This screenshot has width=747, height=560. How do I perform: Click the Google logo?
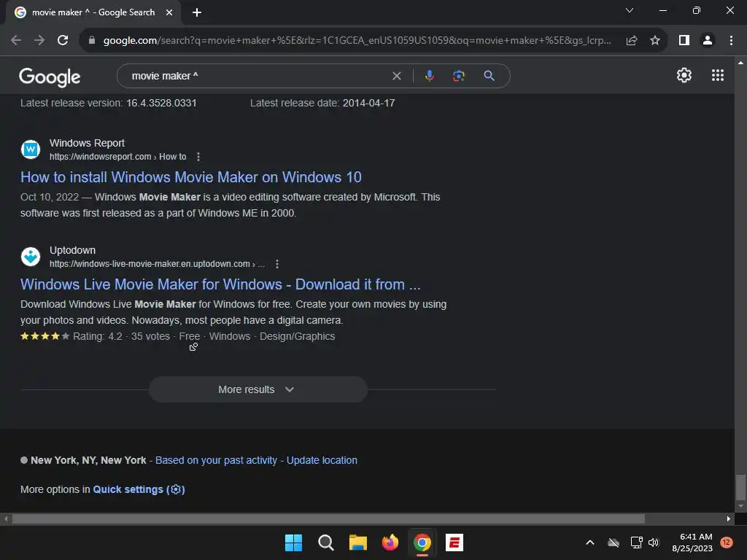(x=50, y=77)
